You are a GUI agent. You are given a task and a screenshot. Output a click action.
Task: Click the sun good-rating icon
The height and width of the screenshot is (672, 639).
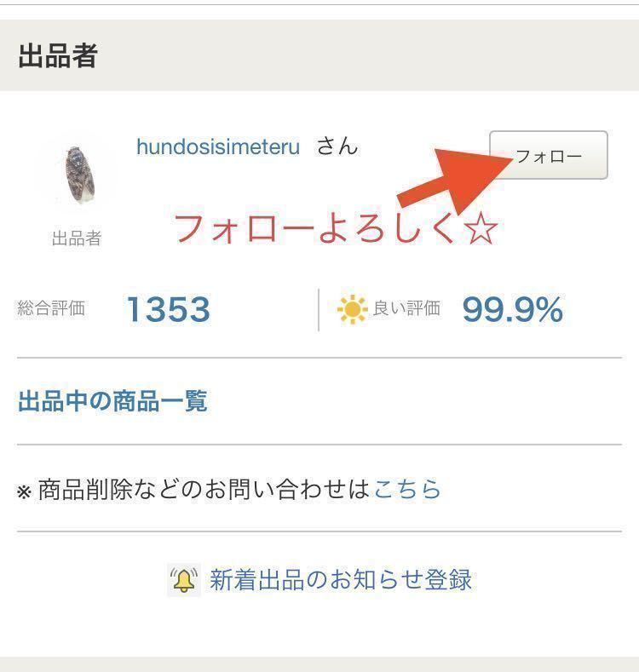point(352,309)
